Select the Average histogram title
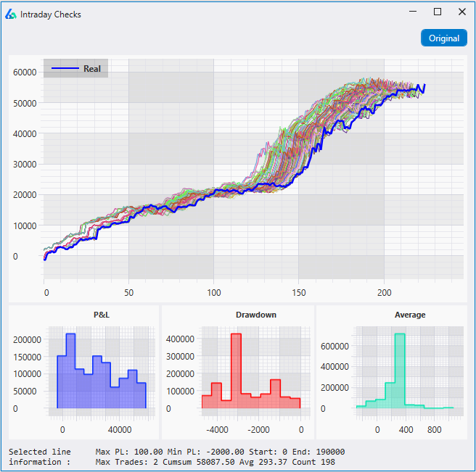This screenshot has height=472, width=476. pos(410,315)
